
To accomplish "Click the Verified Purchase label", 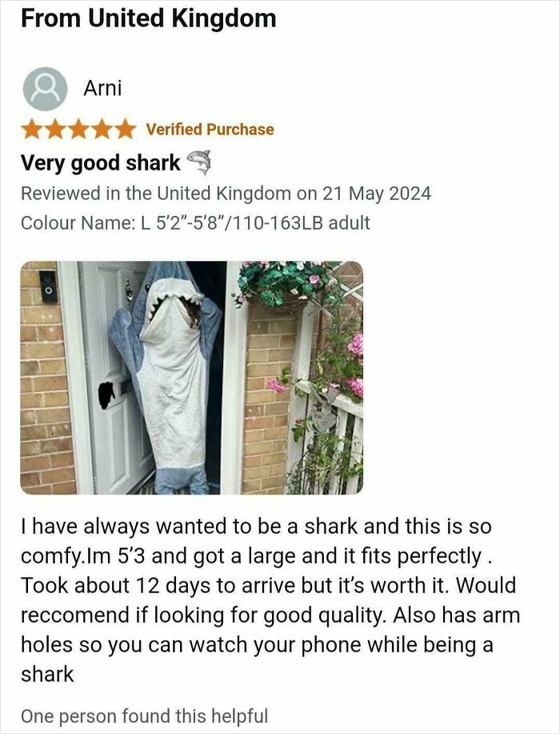I will coord(210,129).
